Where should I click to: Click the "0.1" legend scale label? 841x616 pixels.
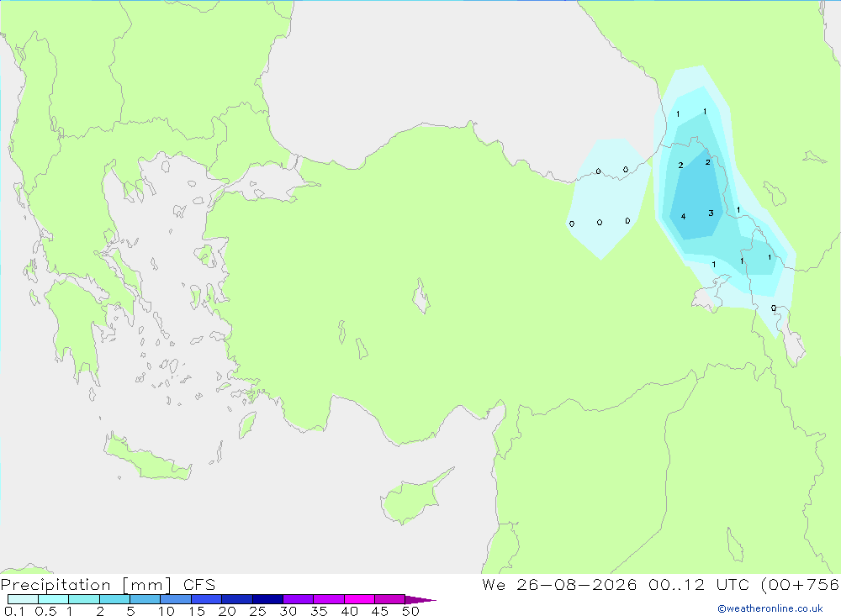[14, 611]
